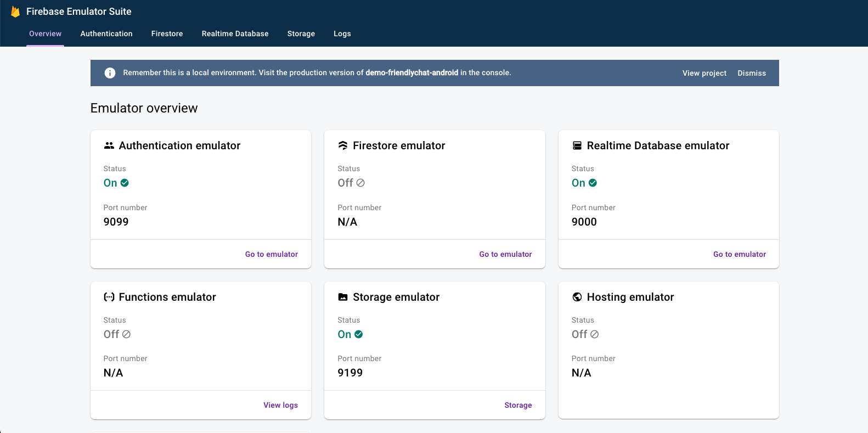Go to emulator for Authentication

click(x=271, y=254)
